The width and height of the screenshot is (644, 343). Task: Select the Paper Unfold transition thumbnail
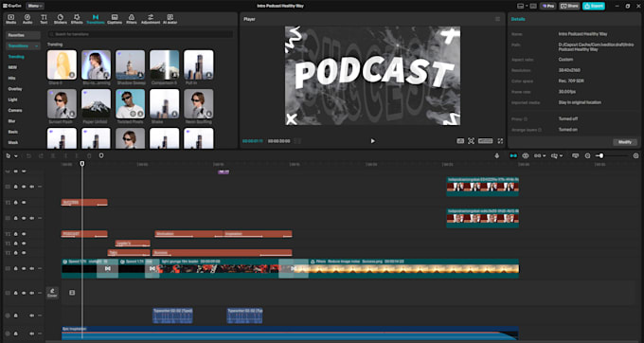tap(96, 104)
